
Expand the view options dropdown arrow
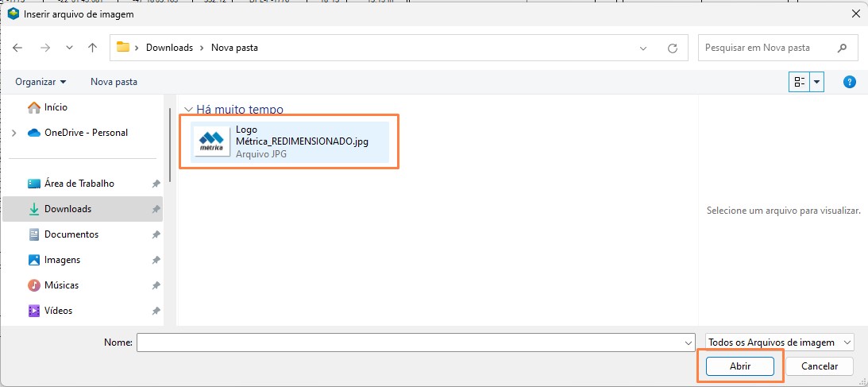(817, 82)
